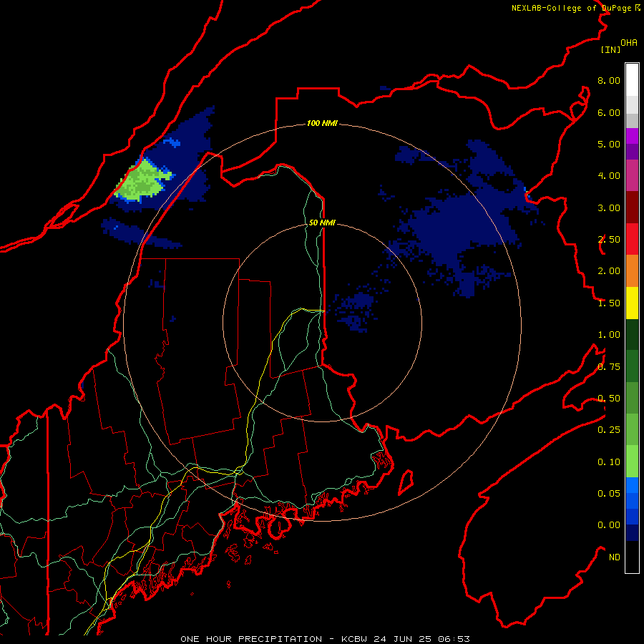Click the 1.50 legend value
This screenshot has width=644, height=644.
coord(609,303)
